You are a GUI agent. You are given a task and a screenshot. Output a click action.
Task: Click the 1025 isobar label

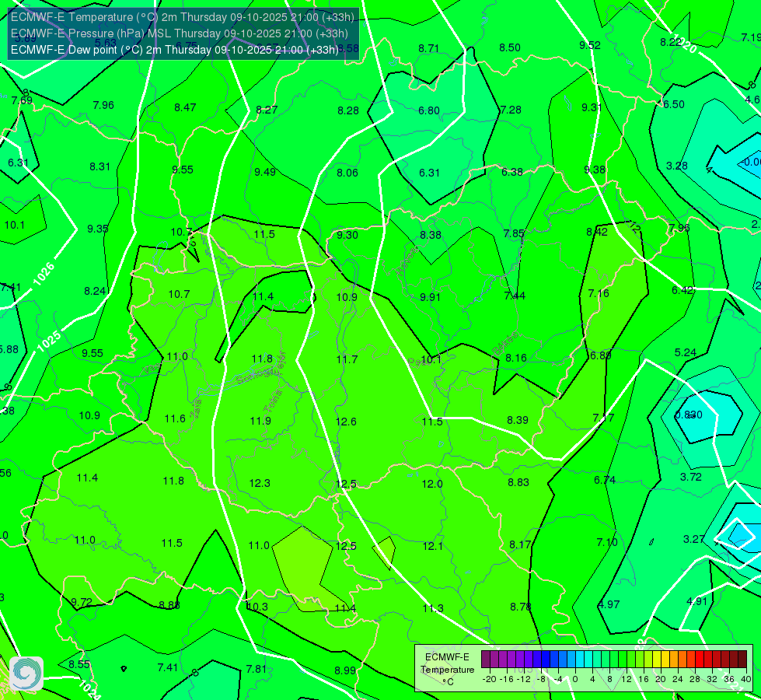tap(48, 341)
